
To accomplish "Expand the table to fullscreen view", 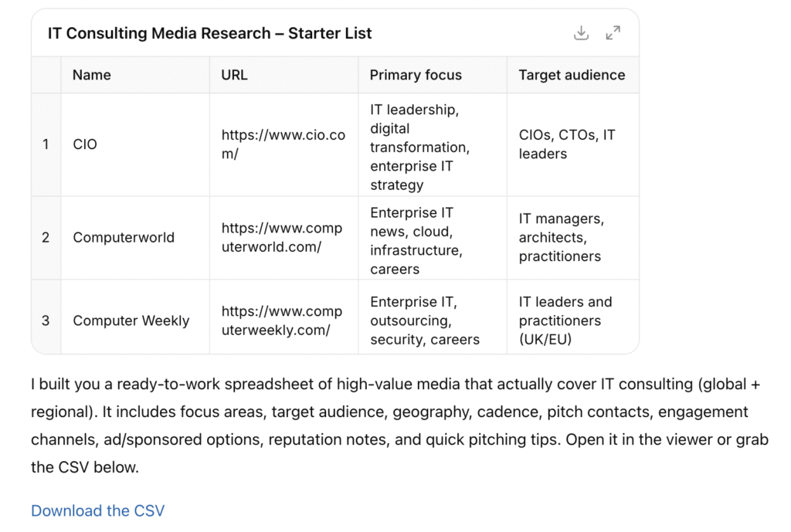I will tap(613, 33).
